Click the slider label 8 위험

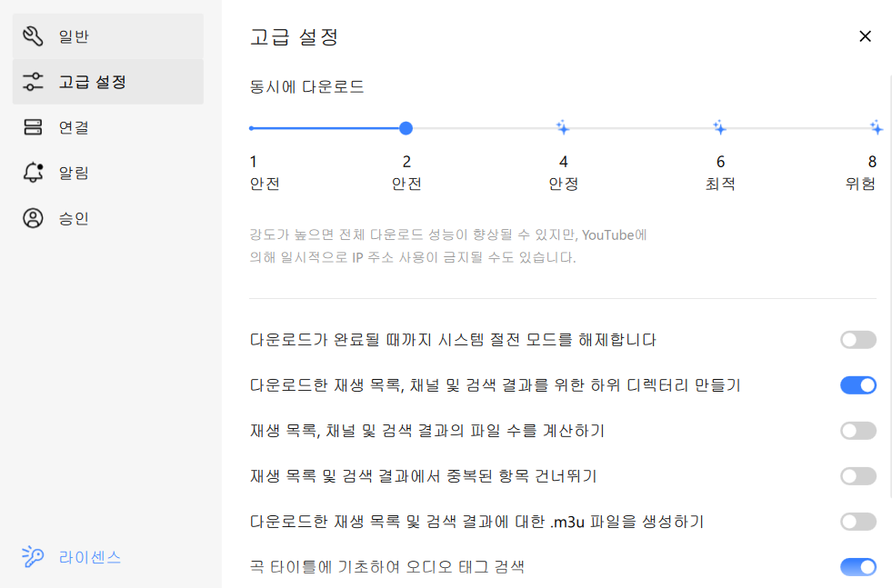pyautogui.click(x=861, y=173)
